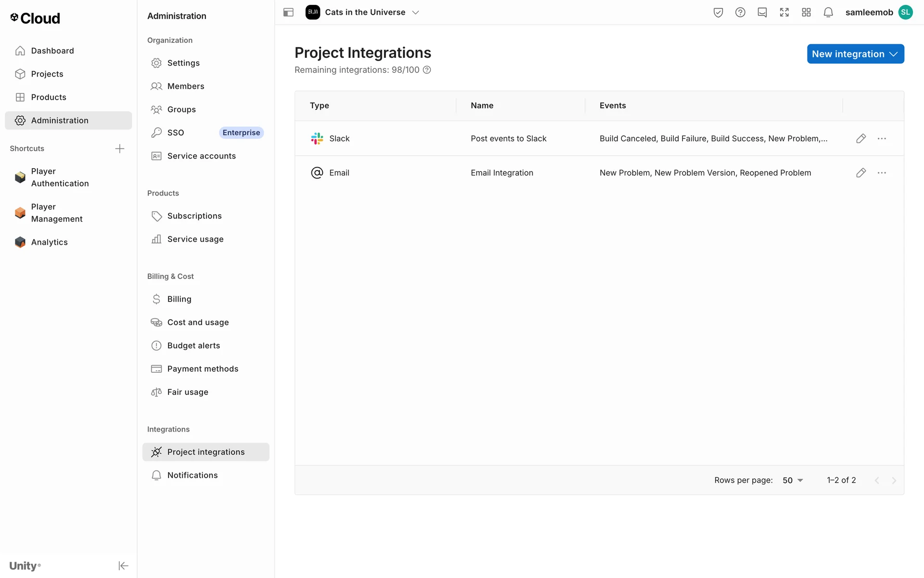Collapse the left sidebar with the arrow icon
The image size is (924, 578).
[123, 565]
